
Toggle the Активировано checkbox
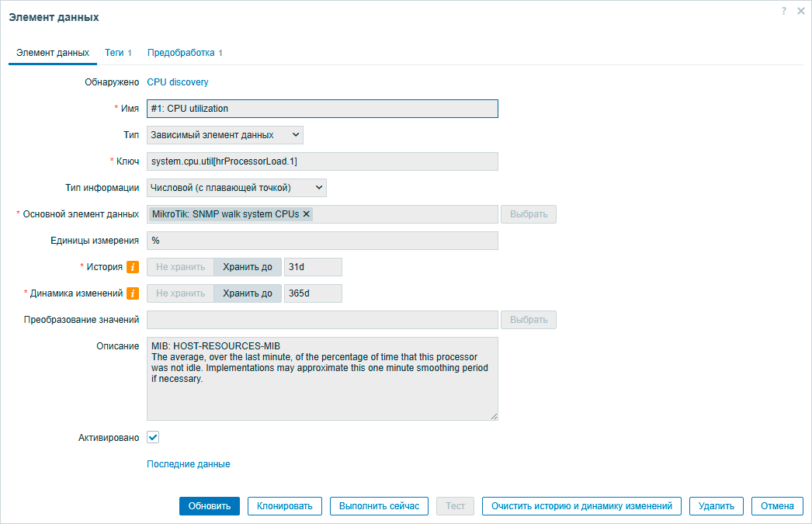point(153,437)
